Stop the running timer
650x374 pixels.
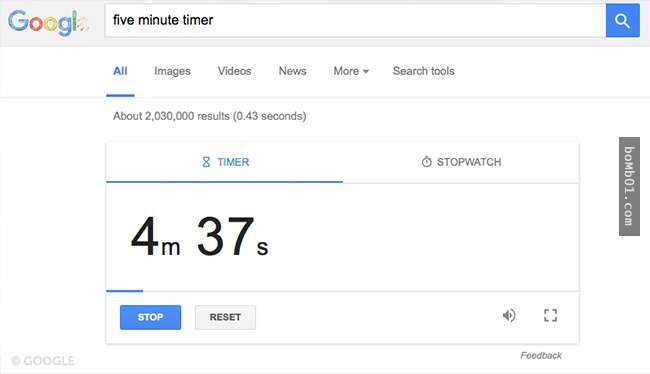click(x=150, y=317)
